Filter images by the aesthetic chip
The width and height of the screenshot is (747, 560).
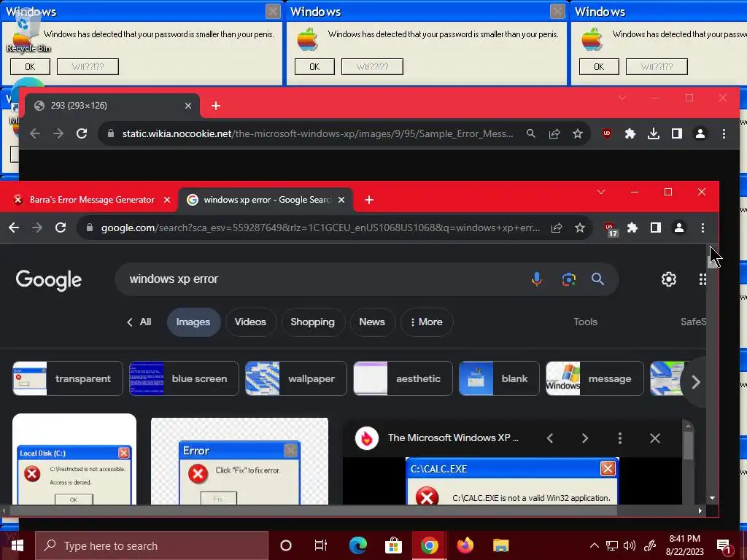pyautogui.click(x=403, y=378)
